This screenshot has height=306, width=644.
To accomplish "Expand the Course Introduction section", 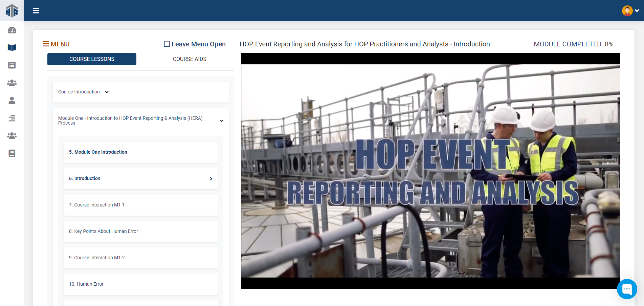I will pyautogui.click(x=107, y=92).
